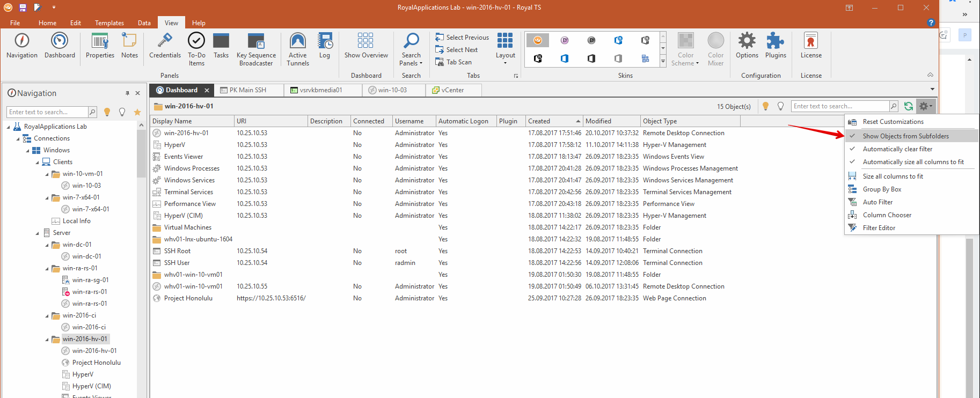Open the License dialog
980x398 pixels.
coord(810,46)
